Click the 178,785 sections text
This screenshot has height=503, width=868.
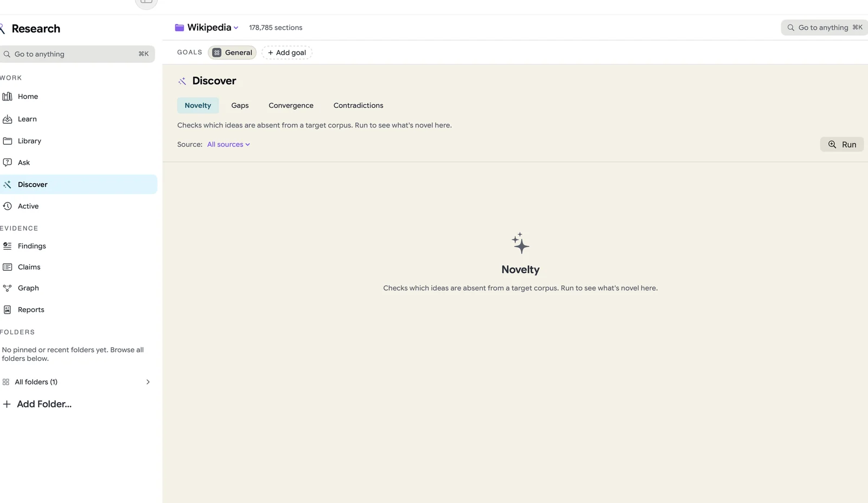tap(276, 28)
